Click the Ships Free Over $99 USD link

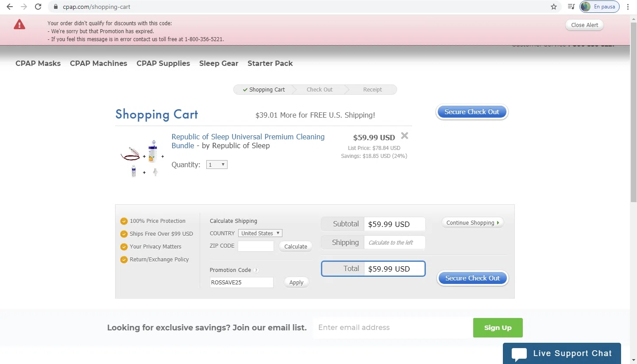coord(161,234)
